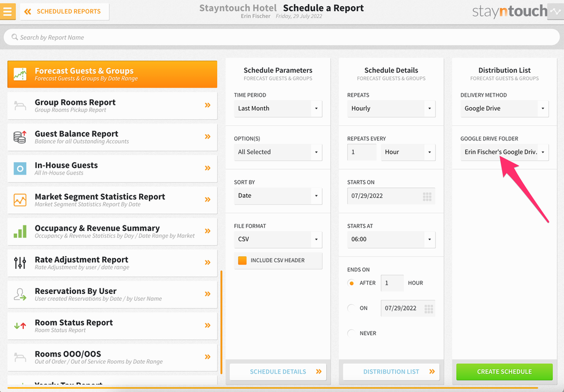
Task: Open the Group Rooms Report
Action: (112, 105)
